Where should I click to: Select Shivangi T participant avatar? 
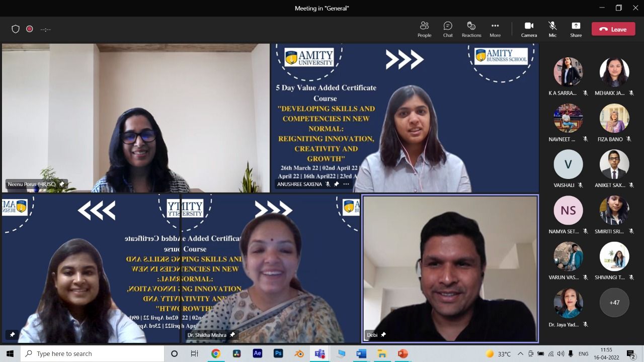pos(614,256)
